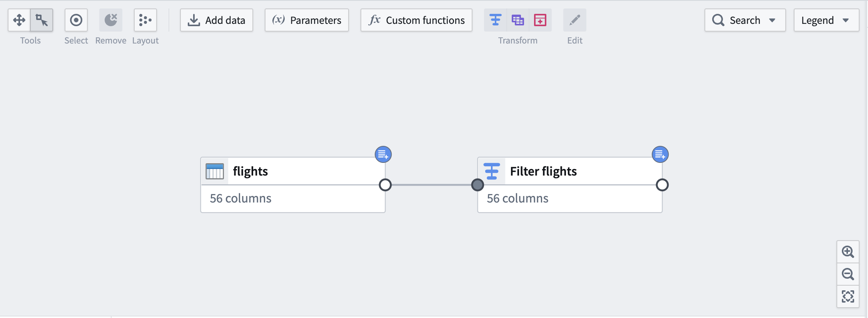Zoom in on the graph canvas
Viewport: 868px width, 318px height.
(x=848, y=252)
